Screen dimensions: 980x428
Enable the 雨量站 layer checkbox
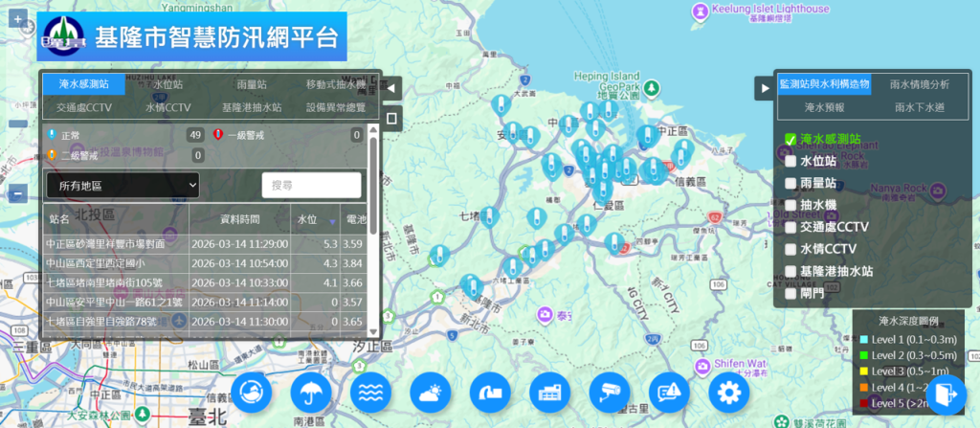[x=791, y=183]
